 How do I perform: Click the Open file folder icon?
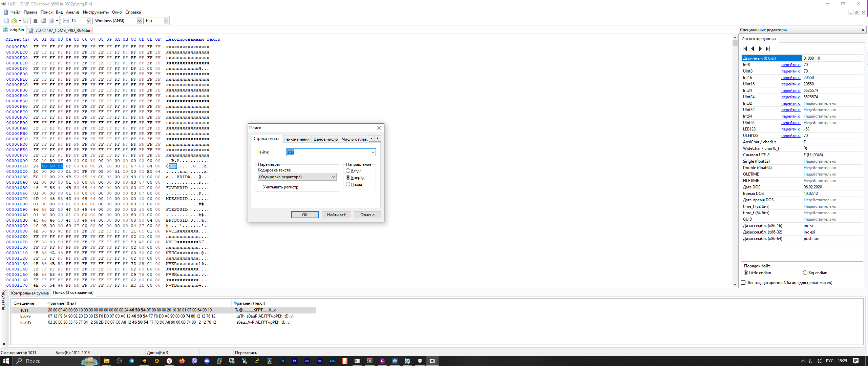coord(14,21)
